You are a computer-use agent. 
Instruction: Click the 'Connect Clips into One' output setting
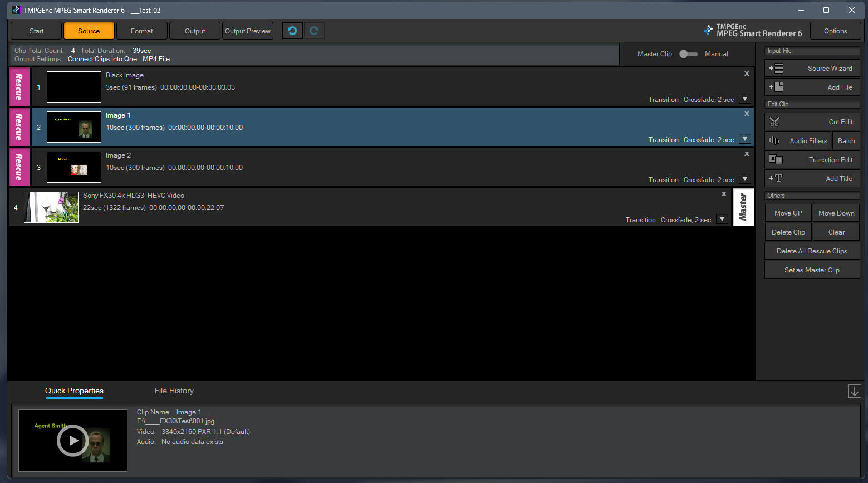(102, 59)
